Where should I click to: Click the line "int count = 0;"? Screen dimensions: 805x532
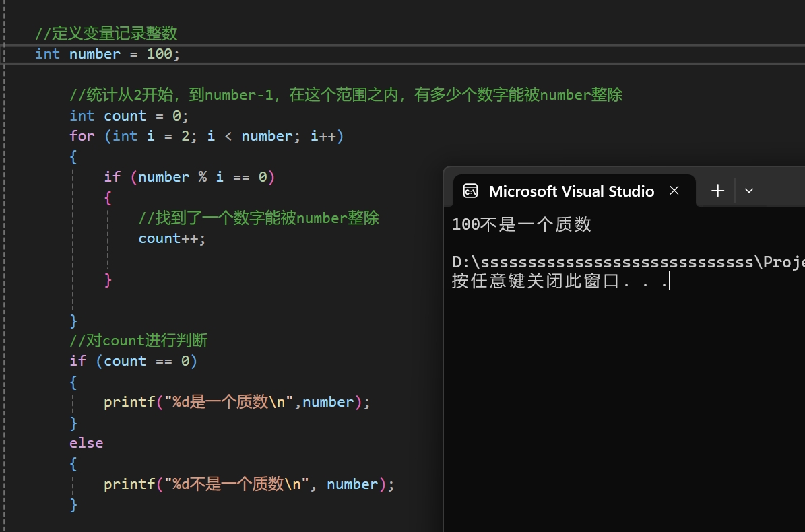(x=129, y=116)
